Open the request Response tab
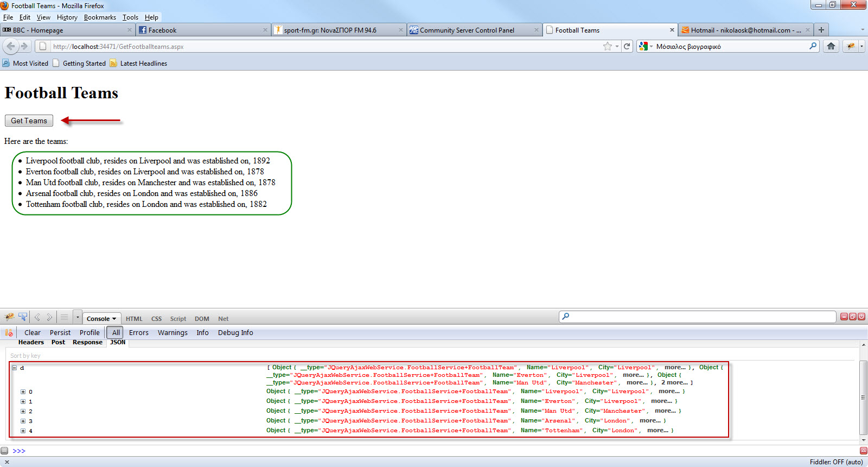The height and width of the screenshot is (467, 868). [x=87, y=342]
